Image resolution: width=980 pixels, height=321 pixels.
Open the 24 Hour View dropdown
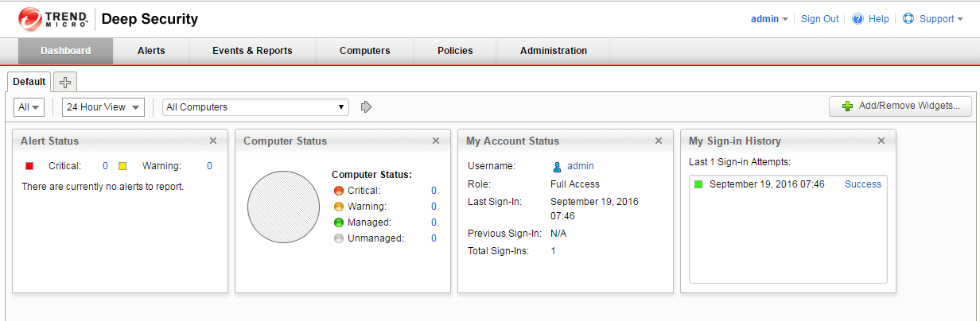click(x=103, y=107)
